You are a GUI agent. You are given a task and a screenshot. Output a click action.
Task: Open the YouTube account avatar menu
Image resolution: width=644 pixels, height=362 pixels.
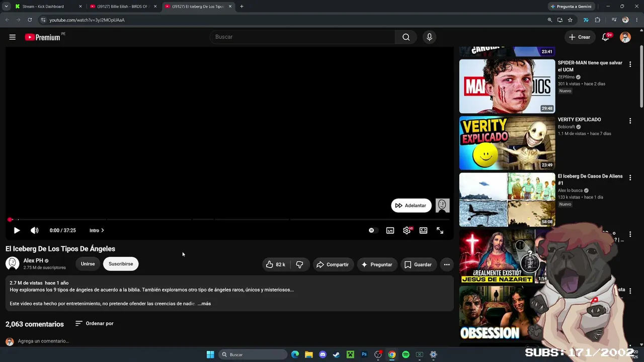coord(625,37)
